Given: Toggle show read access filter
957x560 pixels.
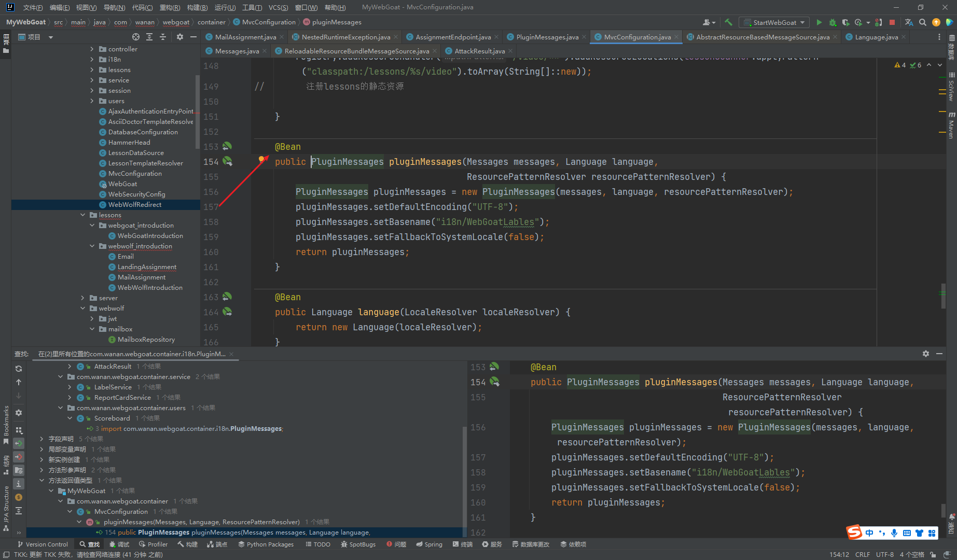Looking at the screenshot, I should [x=19, y=443].
